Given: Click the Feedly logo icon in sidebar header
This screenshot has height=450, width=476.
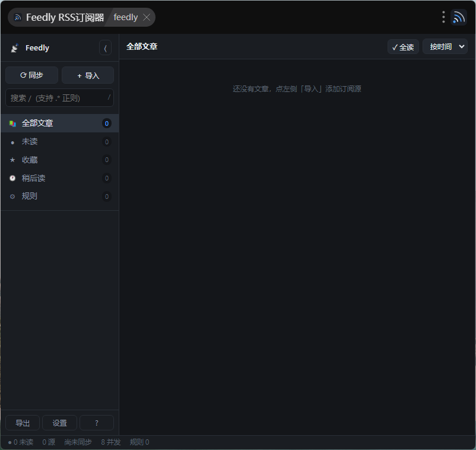Looking at the screenshot, I should (x=14, y=48).
